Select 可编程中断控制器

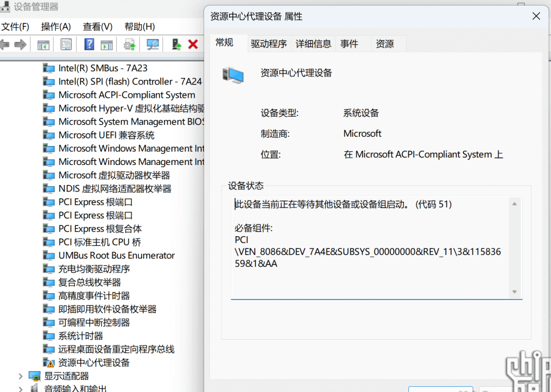pos(94,322)
